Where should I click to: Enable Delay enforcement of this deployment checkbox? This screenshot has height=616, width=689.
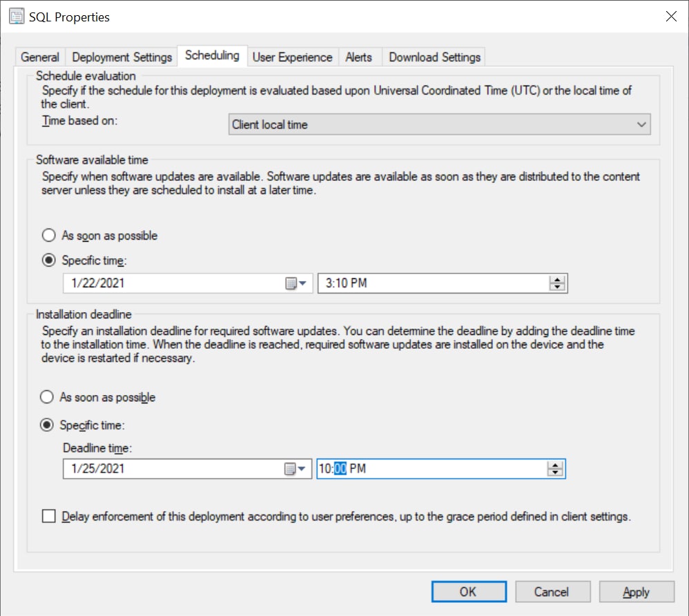pyautogui.click(x=49, y=516)
